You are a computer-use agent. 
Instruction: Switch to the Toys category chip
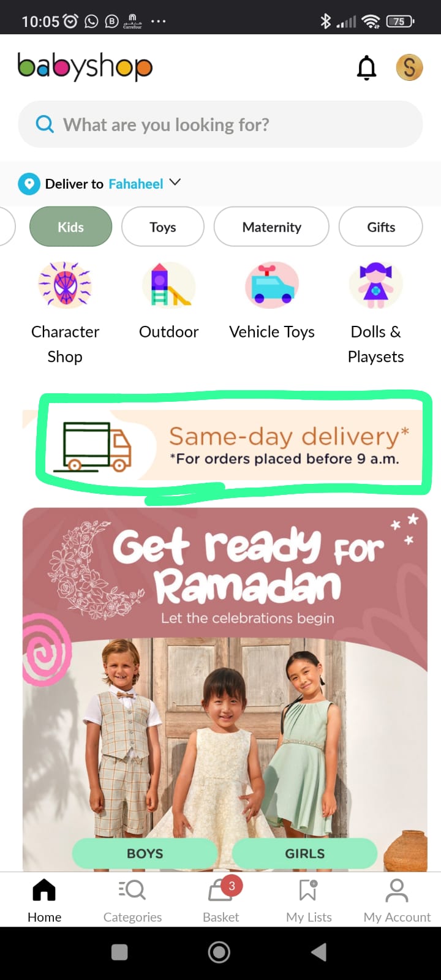coord(163,227)
